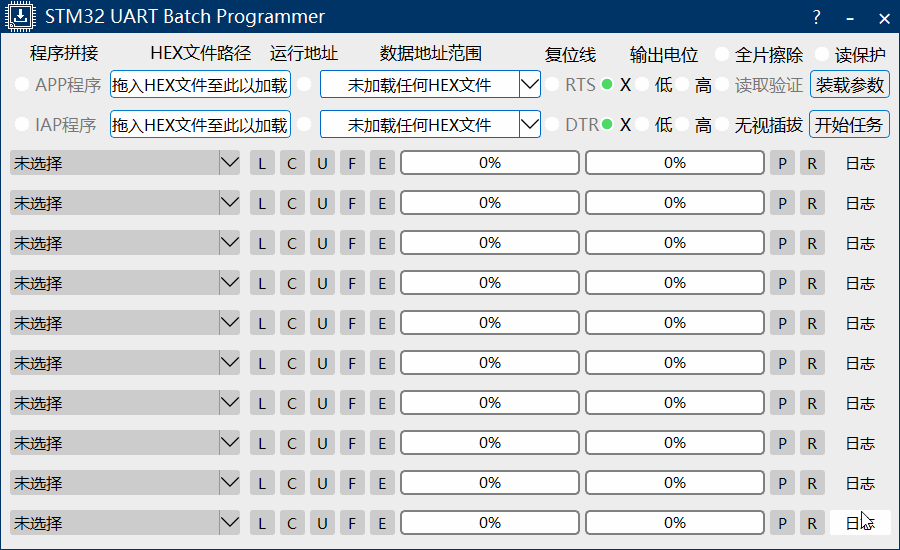Choose DTR as the reset line
The image size is (900, 550).
(552, 124)
